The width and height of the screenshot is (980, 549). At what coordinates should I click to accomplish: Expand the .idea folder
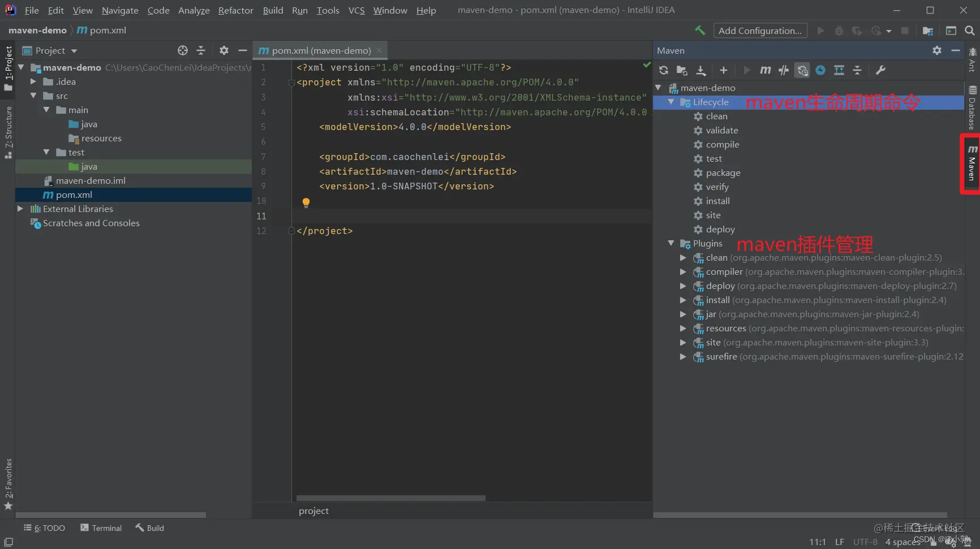point(33,81)
